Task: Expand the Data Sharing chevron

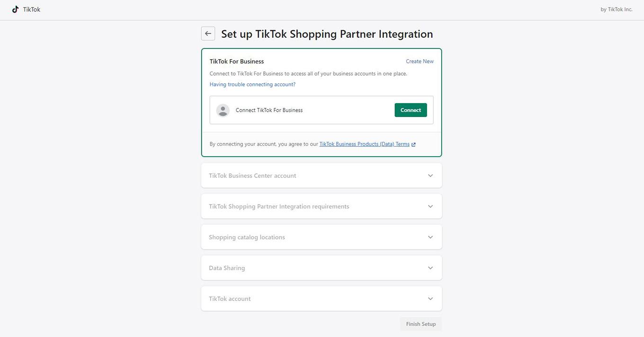Action: (430, 268)
